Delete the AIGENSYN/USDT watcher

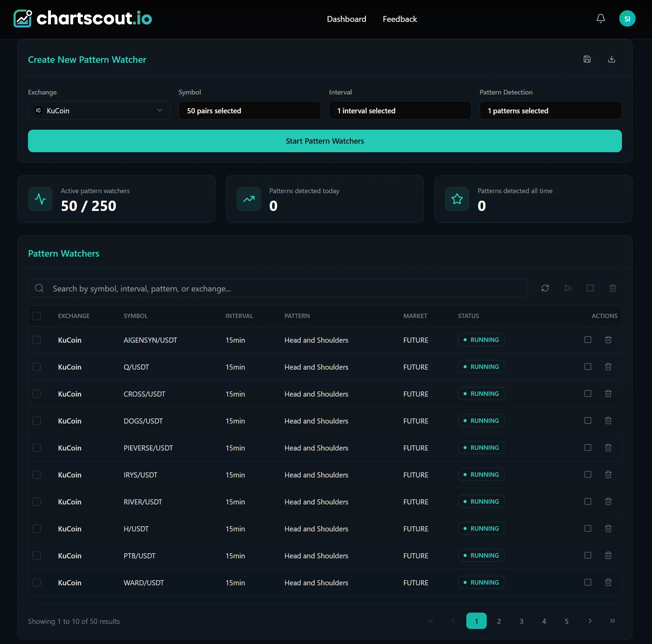coord(608,340)
